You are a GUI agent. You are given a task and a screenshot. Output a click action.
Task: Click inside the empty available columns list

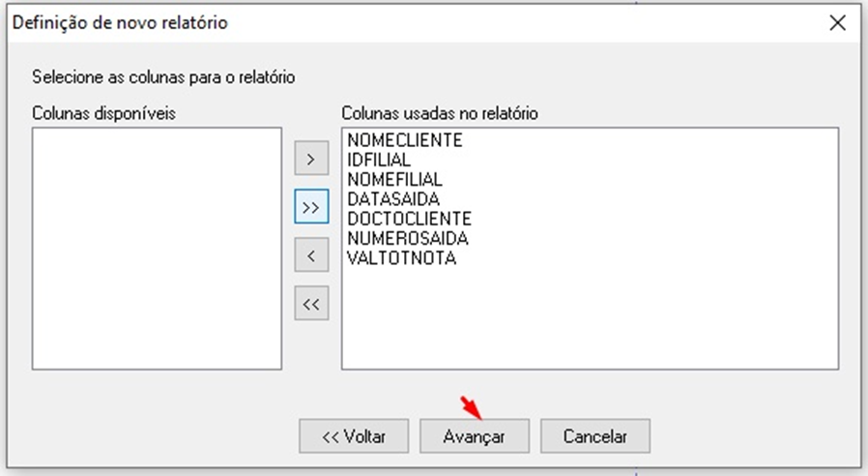click(x=157, y=248)
